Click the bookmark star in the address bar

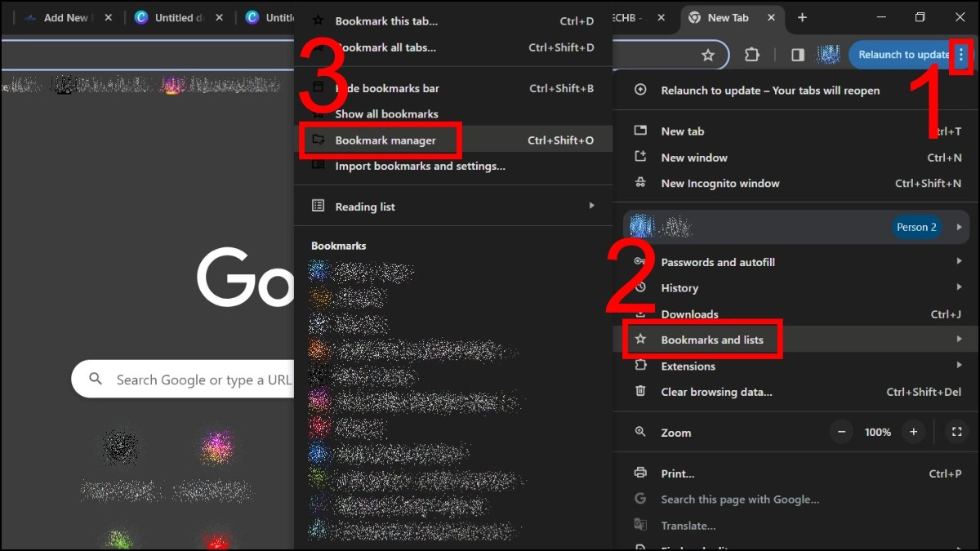coord(707,55)
